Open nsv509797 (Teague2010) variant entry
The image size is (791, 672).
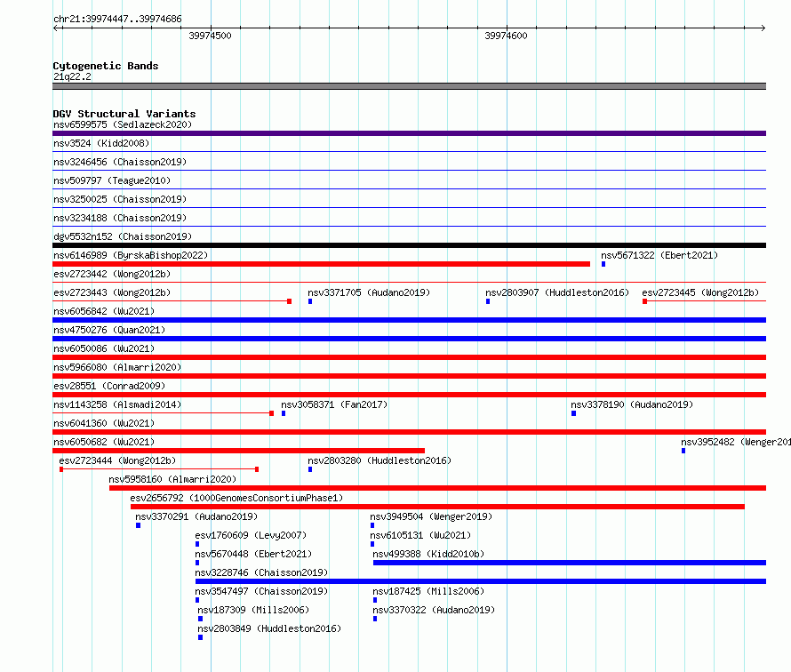112,180
